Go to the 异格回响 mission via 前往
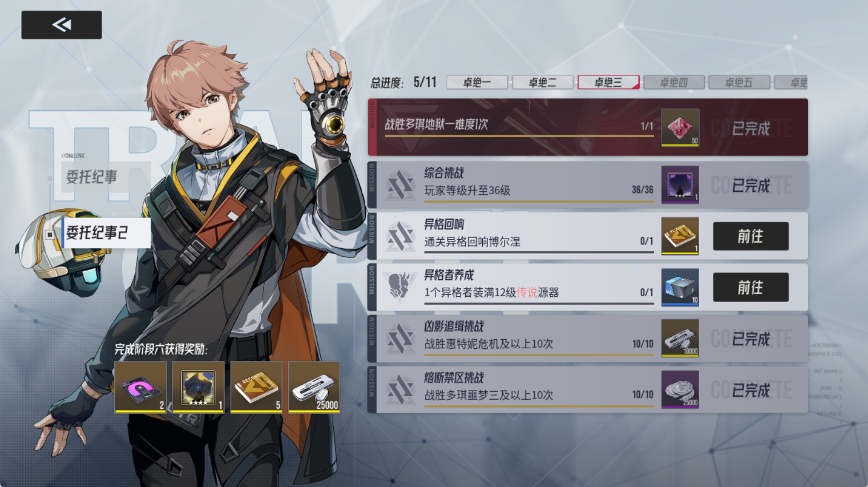The width and height of the screenshot is (868, 487). tap(750, 236)
